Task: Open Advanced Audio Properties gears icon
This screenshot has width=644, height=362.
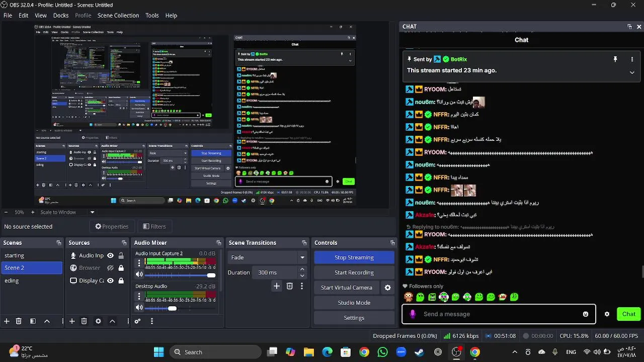Action: (137, 321)
